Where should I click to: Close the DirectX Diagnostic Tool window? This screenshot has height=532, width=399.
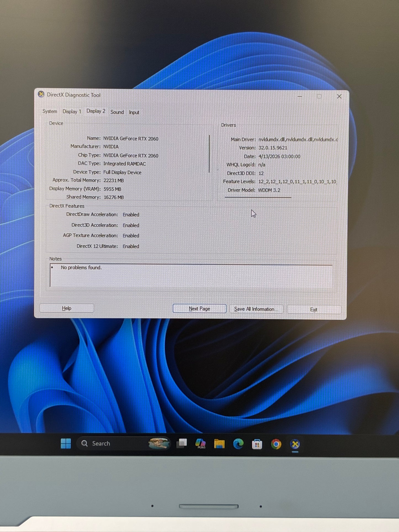pos(339,96)
